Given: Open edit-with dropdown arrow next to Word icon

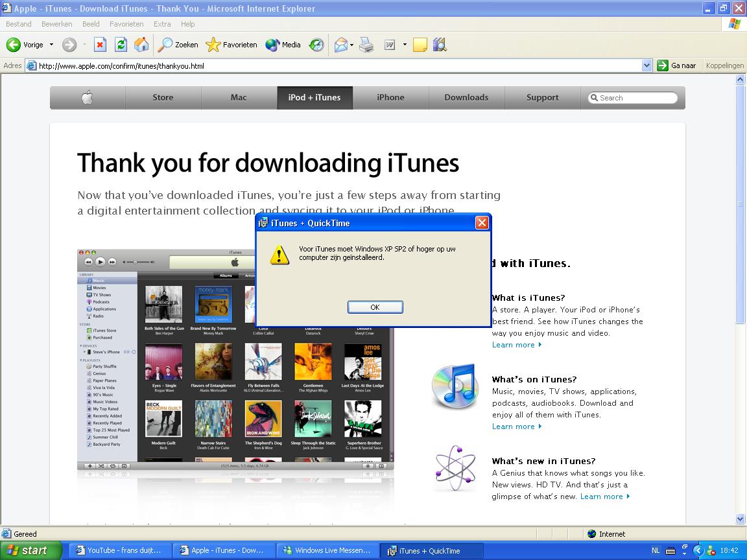Looking at the screenshot, I should [405, 45].
